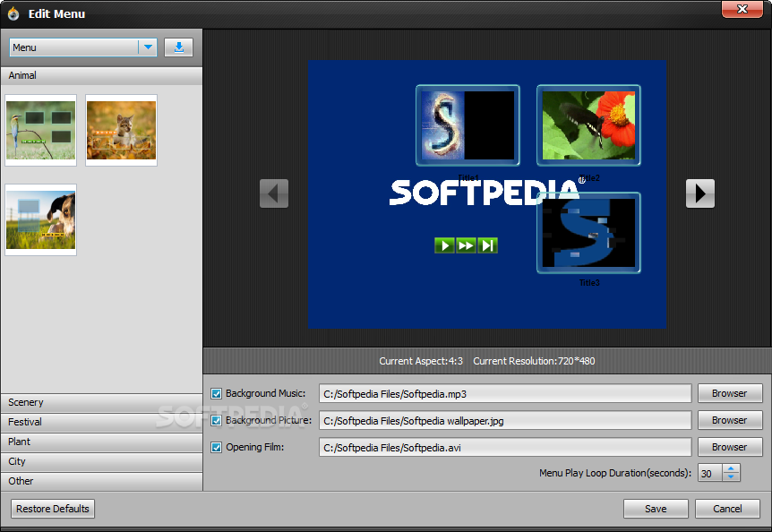Expand the City template category
The width and height of the screenshot is (772, 532).
[101, 461]
